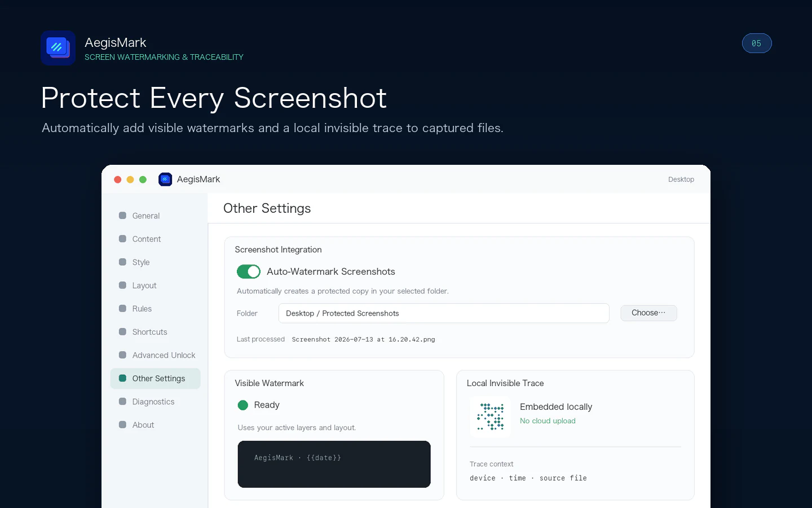Click the red close window button

point(117,179)
